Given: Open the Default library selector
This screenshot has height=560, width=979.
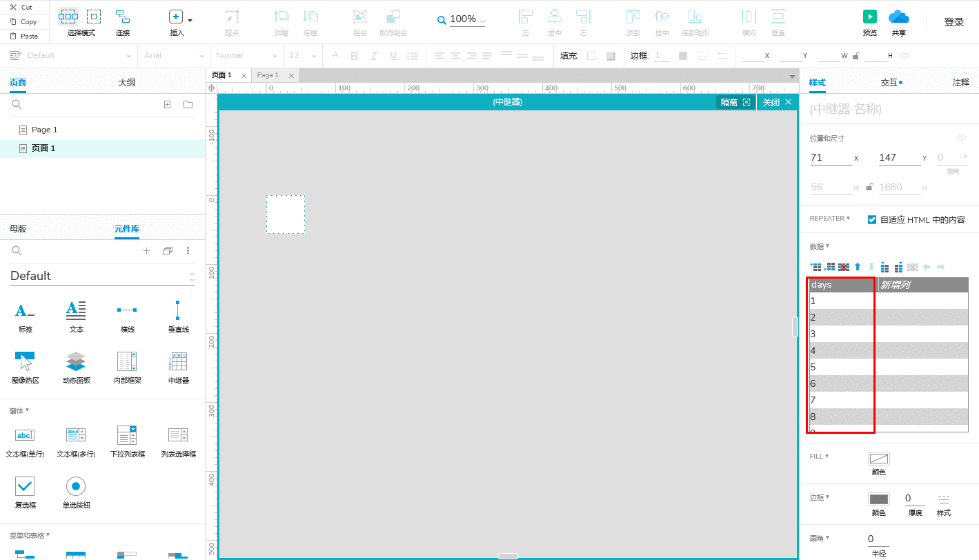Looking at the screenshot, I should pyautogui.click(x=103, y=276).
